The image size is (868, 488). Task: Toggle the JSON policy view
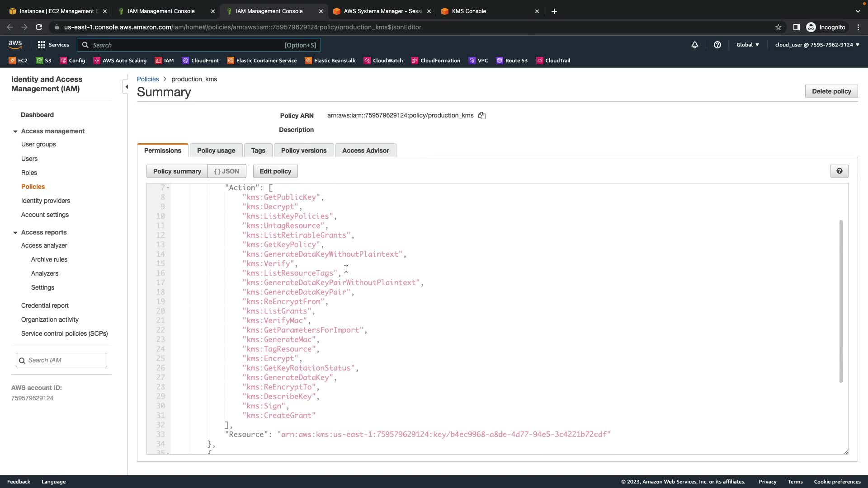[x=227, y=171]
